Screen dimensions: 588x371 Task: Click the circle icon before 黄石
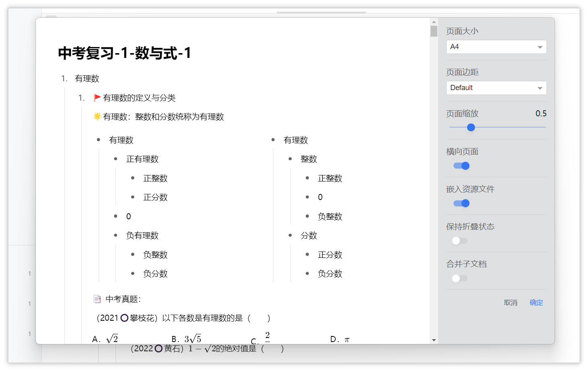[159, 348]
